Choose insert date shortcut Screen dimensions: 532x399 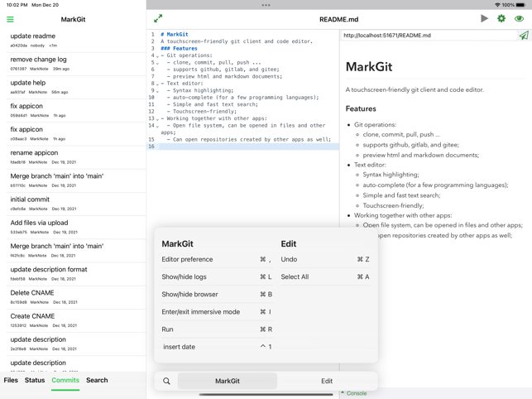217,347
